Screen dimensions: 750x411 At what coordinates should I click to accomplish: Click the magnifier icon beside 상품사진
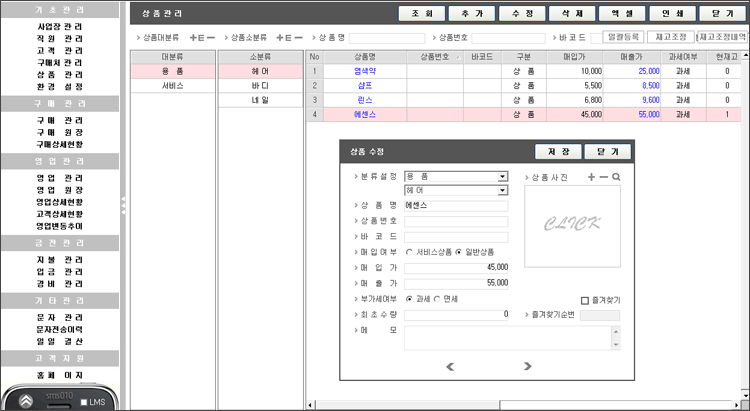coord(616,177)
